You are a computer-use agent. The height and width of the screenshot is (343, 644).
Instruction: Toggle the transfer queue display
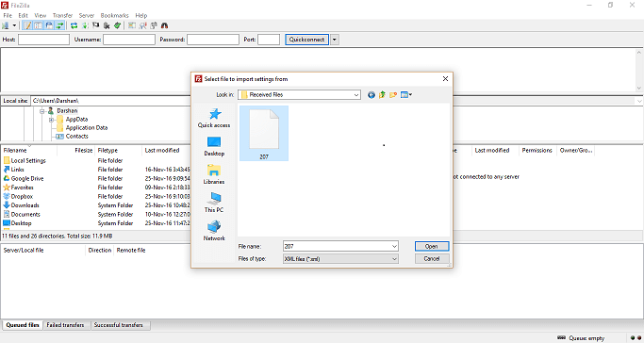tap(60, 25)
